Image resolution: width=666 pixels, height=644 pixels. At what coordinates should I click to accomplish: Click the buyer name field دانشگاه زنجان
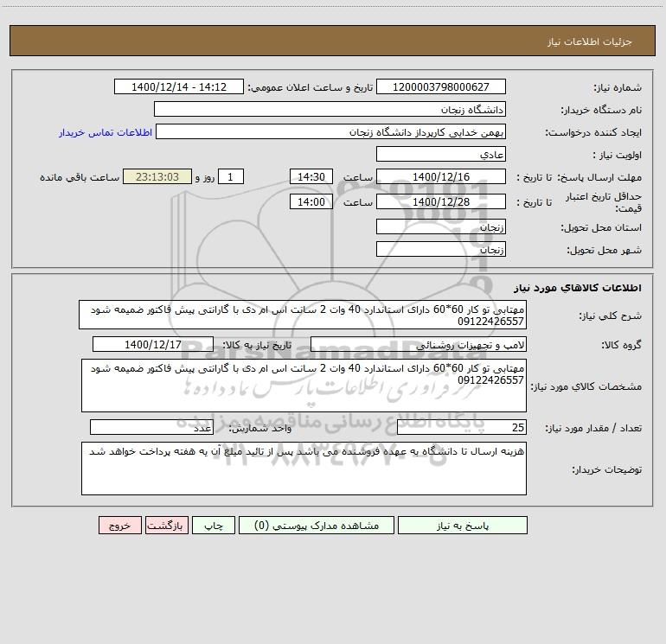[x=330, y=109]
